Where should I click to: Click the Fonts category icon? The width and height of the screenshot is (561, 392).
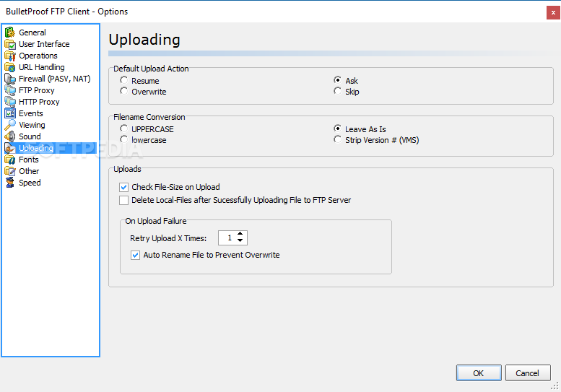coord(10,160)
